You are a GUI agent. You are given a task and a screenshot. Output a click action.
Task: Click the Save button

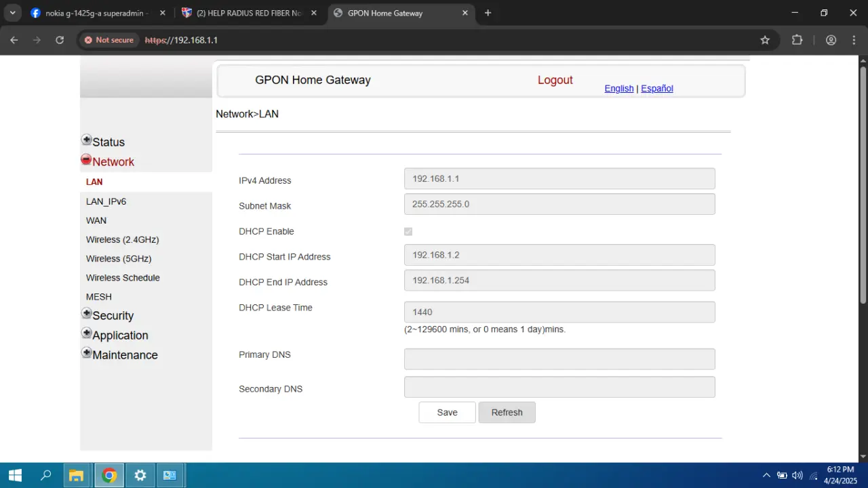pyautogui.click(x=447, y=412)
